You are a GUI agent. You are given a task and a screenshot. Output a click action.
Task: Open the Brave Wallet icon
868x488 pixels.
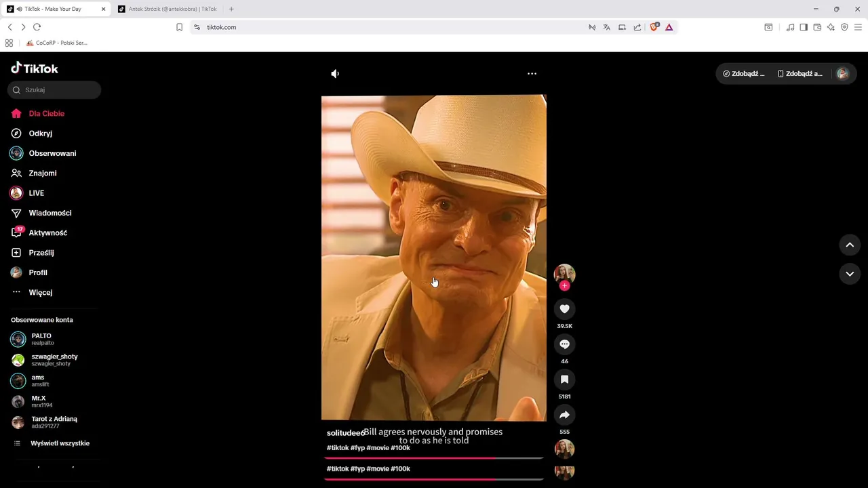817,27
